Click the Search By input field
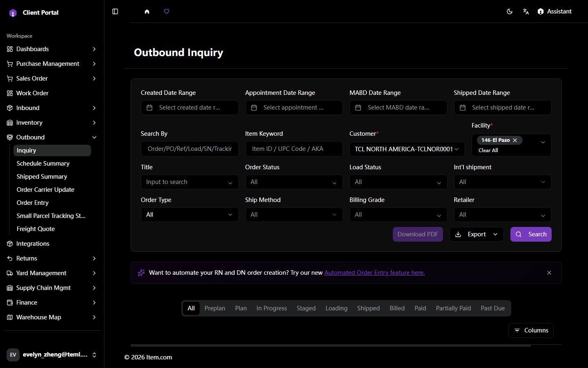Viewport: 588px width, 368px height. [190, 149]
